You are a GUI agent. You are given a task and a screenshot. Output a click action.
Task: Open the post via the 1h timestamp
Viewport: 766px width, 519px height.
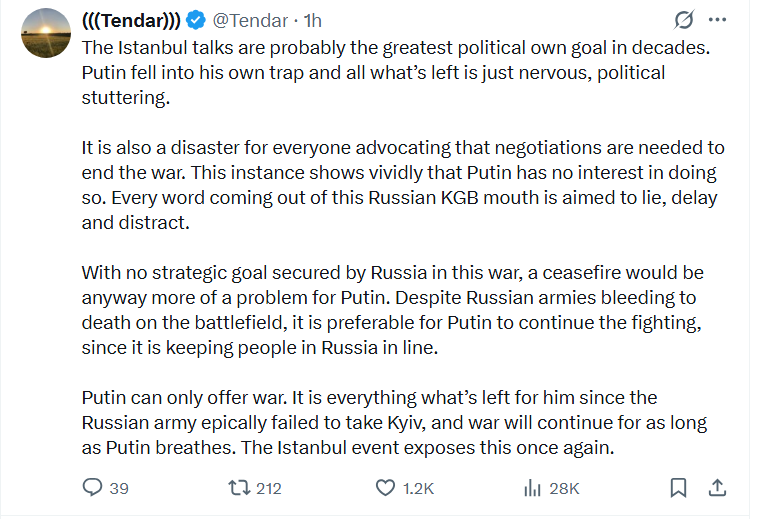313,21
